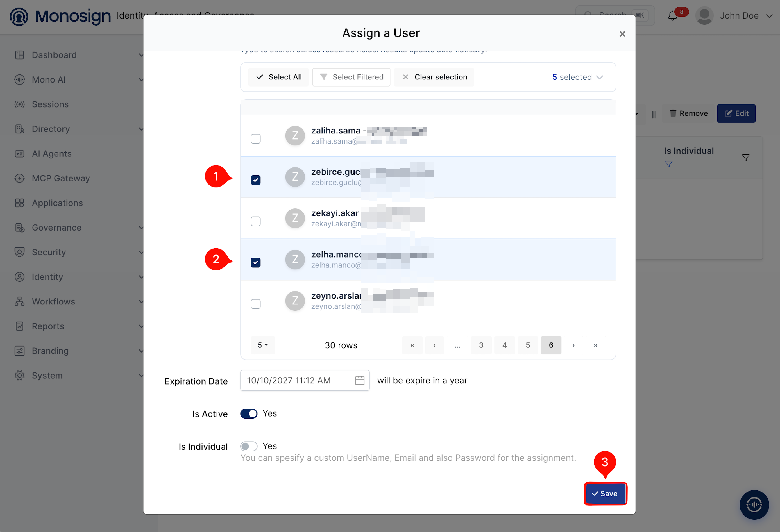Close the Assign a User dialog

point(622,34)
